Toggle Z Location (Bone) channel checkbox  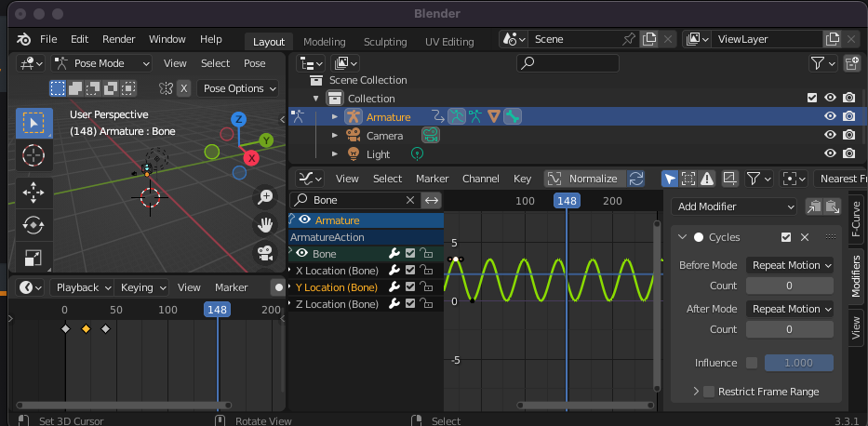pyautogui.click(x=410, y=304)
